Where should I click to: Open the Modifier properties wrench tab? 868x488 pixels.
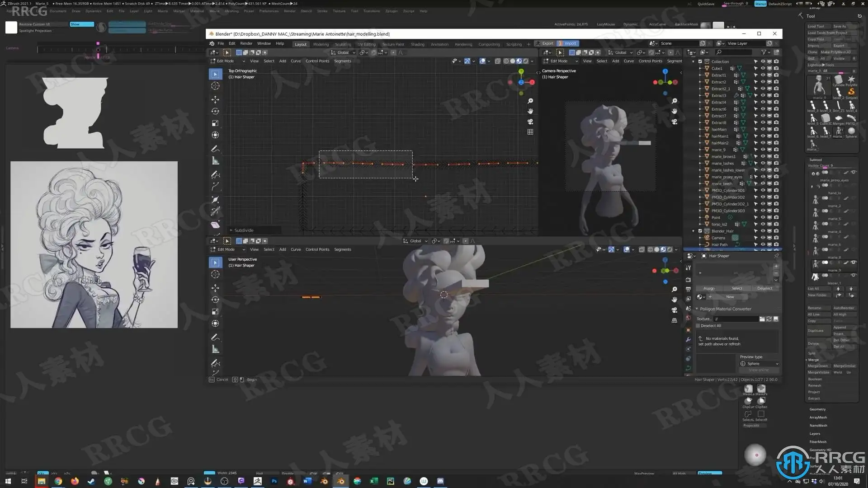click(688, 339)
